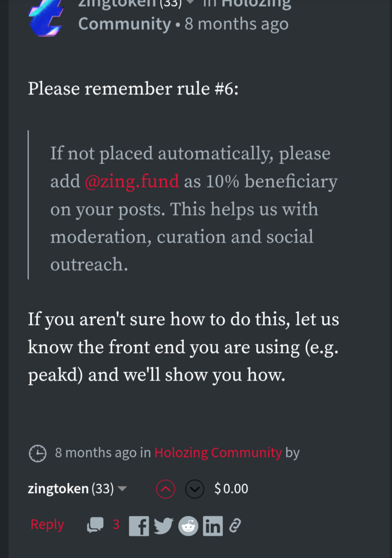
Task: Share the comment on Twitter
Action: pyautogui.click(x=163, y=526)
